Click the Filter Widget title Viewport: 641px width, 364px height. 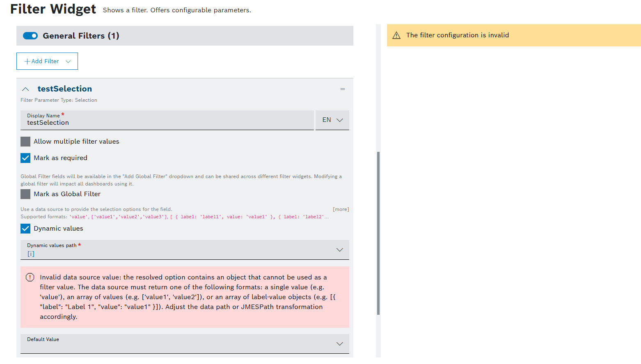pos(53,9)
